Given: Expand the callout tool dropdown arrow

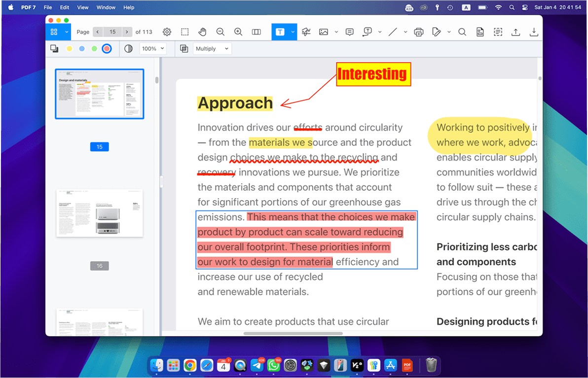Looking at the screenshot, I should coord(380,32).
